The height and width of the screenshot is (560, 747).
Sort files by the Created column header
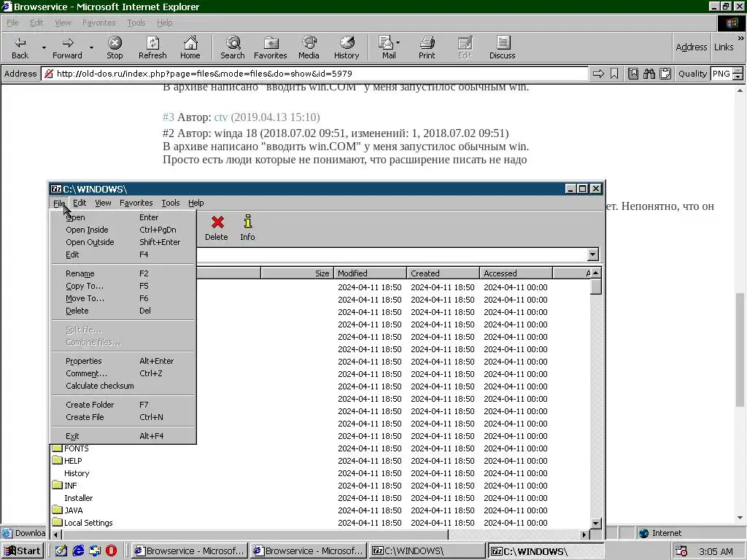click(x=444, y=273)
